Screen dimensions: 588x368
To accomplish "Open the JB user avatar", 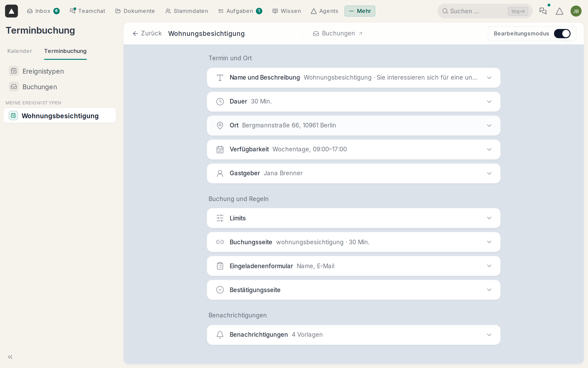I will (x=576, y=11).
